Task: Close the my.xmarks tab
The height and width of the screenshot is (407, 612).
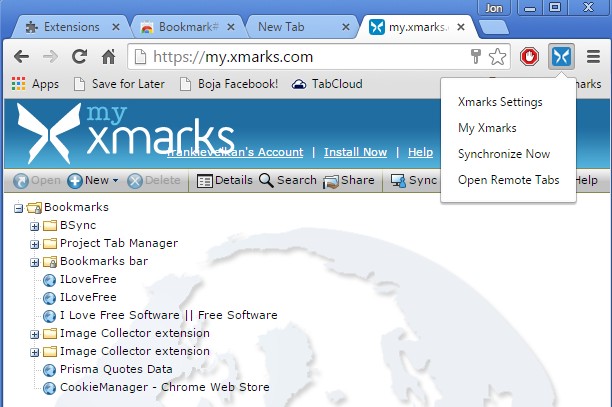Action: tap(461, 27)
